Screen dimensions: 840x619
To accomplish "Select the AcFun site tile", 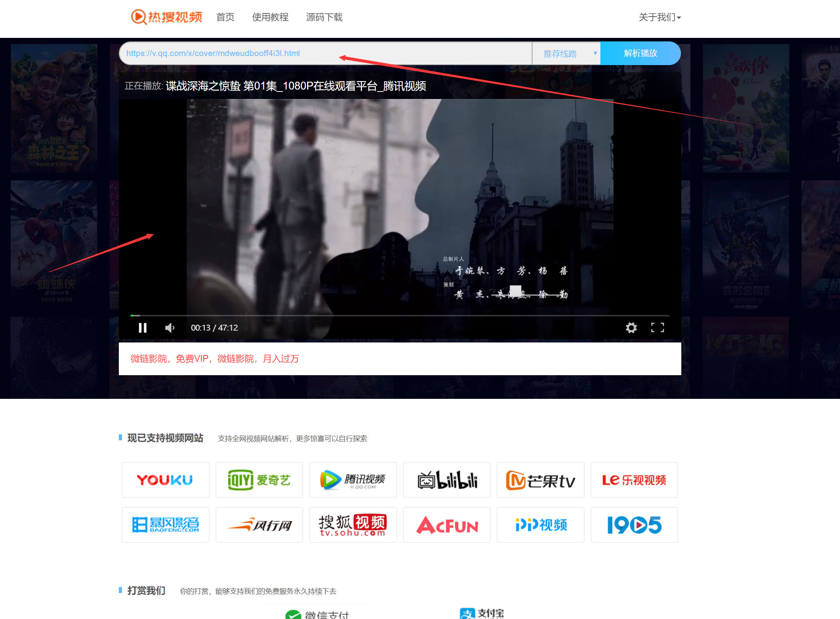I will coord(446,525).
